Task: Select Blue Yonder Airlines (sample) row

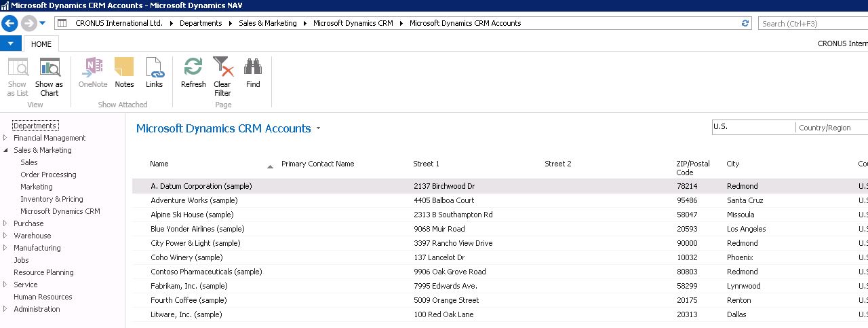Action: tap(500, 229)
